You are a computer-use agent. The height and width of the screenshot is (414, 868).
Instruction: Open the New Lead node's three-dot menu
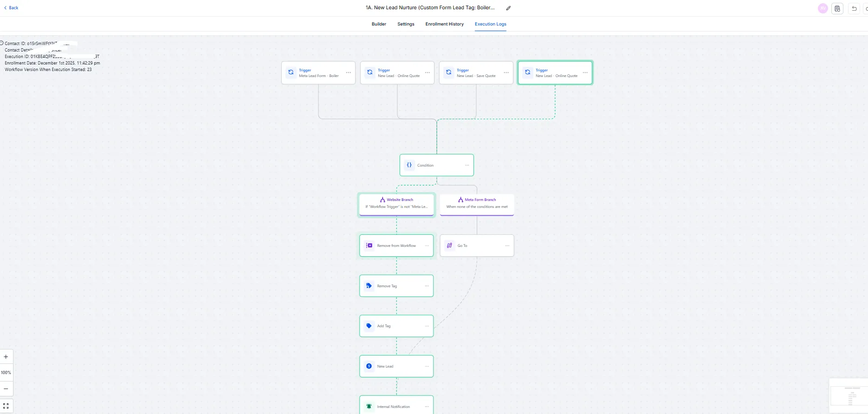click(427, 366)
